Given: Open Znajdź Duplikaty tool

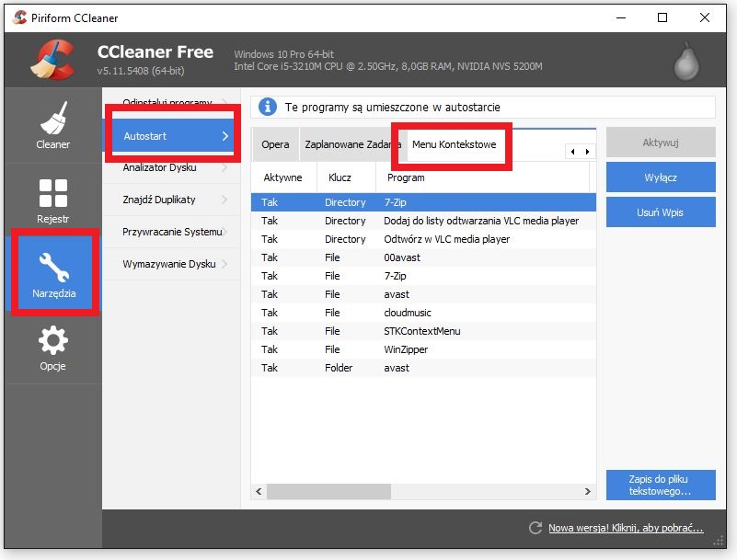Looking at the screenshot, I should [171, 200].
